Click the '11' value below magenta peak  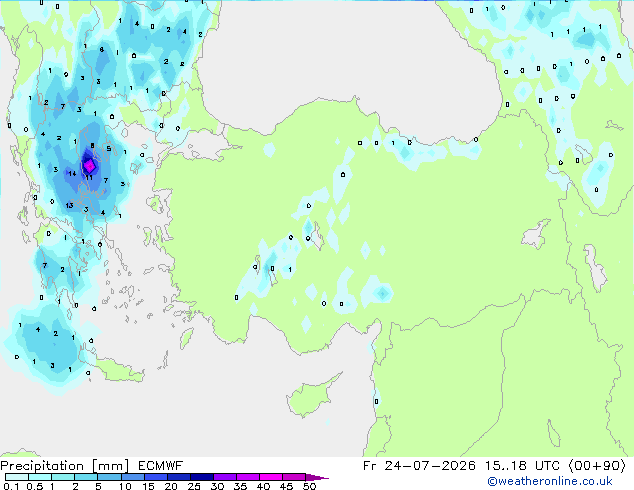point(89,177)
